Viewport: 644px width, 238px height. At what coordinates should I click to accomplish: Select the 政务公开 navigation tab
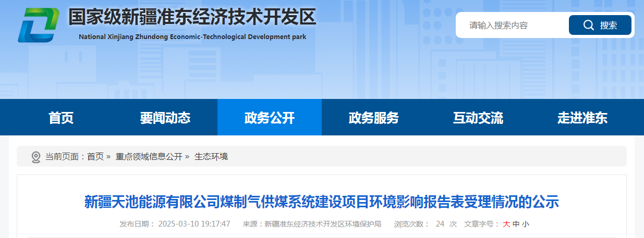[269, 118]
